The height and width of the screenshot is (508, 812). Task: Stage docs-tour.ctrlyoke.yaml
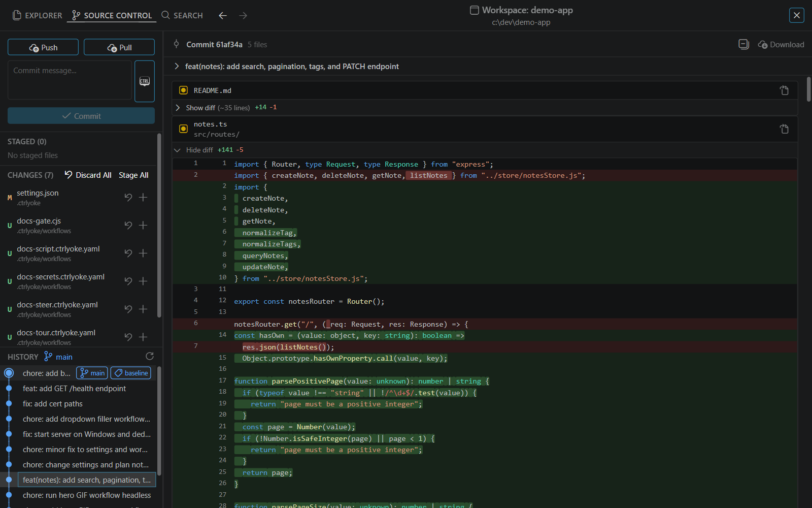click(143, 337)
